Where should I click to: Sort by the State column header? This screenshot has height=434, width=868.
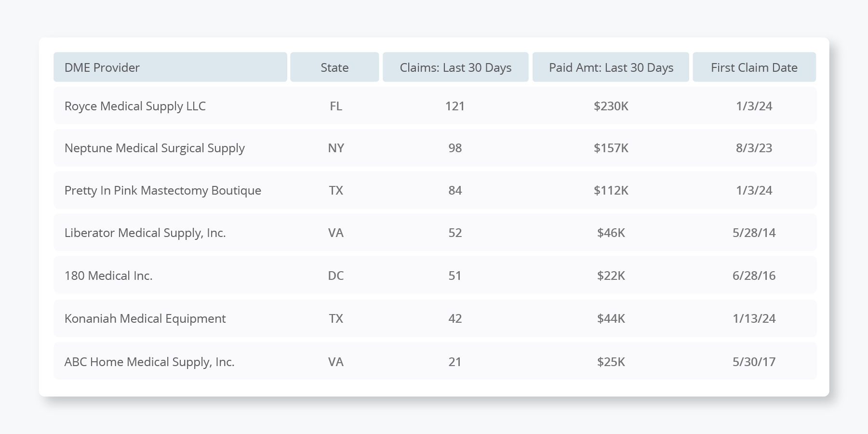334,67
